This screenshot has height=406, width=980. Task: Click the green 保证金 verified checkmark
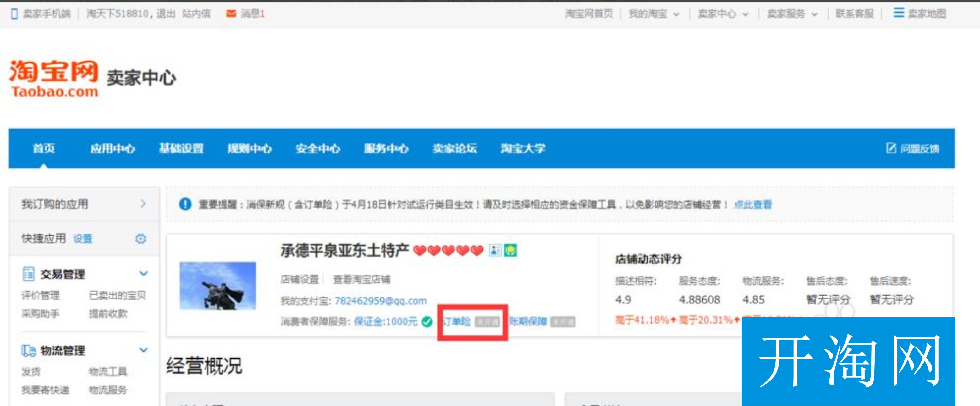[x=427, y=322]
